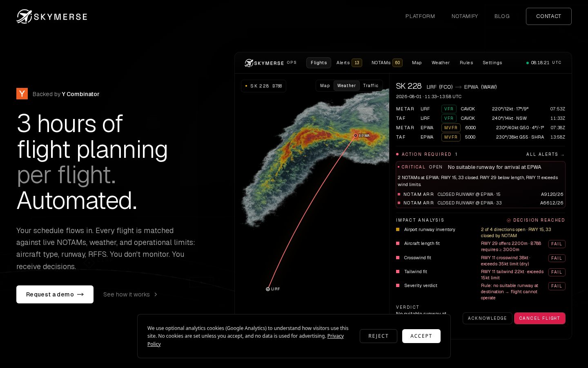Open NOTAM A6612/26 closed runway 33 row

pos(481,203)
